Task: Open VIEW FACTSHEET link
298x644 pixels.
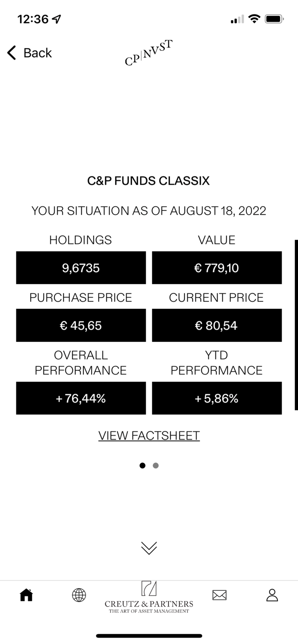Action: (x=149, y=435)
